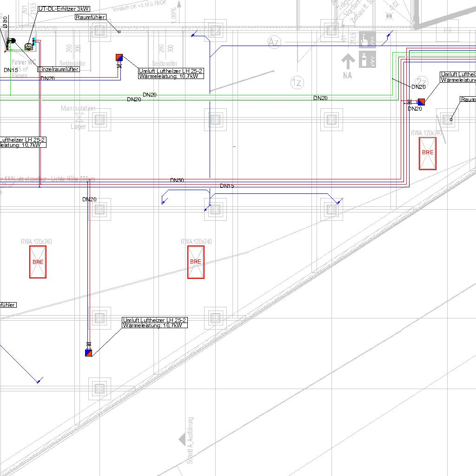Click the fire extinguisher safety symbol

click(x=367, y=59)
